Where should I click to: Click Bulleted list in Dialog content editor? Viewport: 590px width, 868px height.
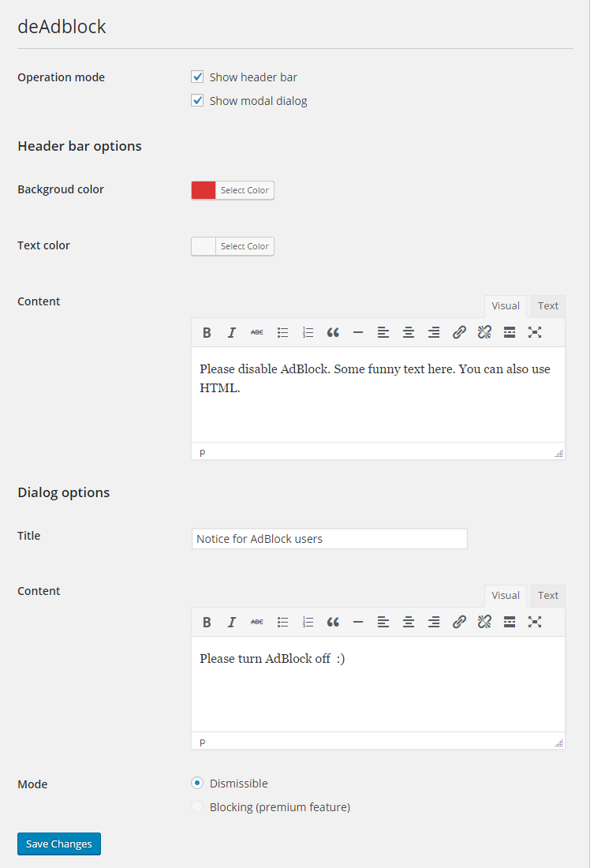coord(282,623)
